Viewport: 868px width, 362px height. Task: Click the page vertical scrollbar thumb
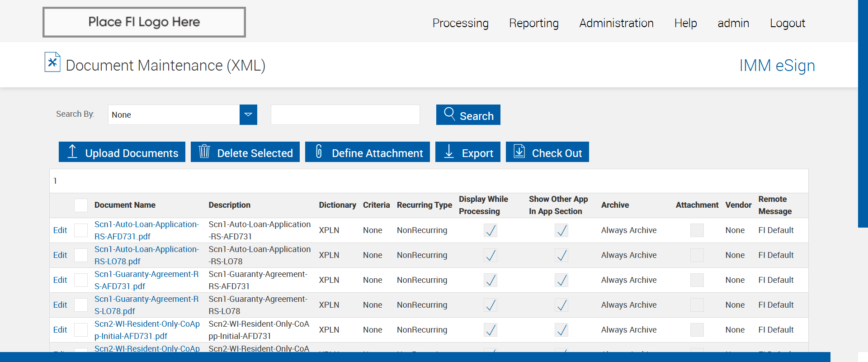863,113
